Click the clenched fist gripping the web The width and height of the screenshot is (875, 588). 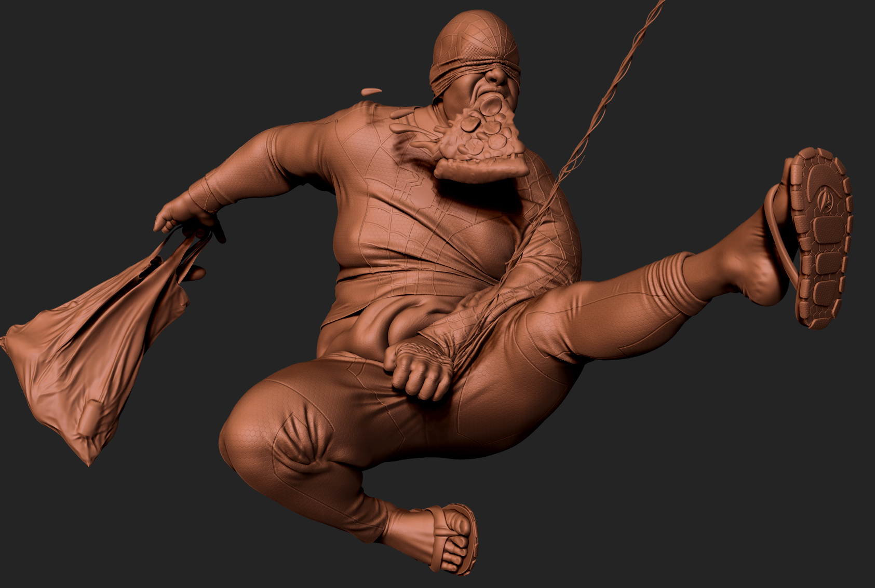pyautogui.click(x=418, y=370)
